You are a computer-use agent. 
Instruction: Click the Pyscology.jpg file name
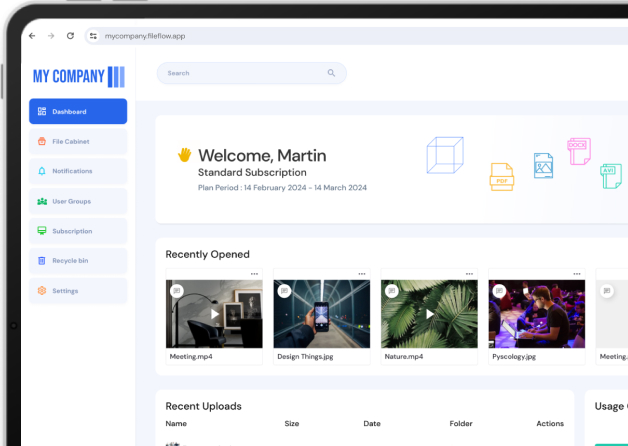point(514,356)
